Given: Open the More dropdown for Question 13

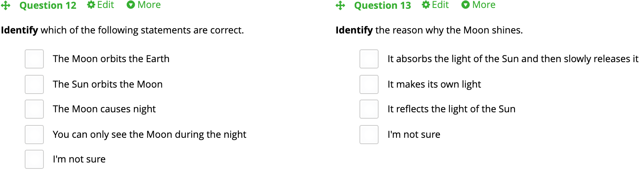Looking at the screenshot, I should [x=478, y=5].
